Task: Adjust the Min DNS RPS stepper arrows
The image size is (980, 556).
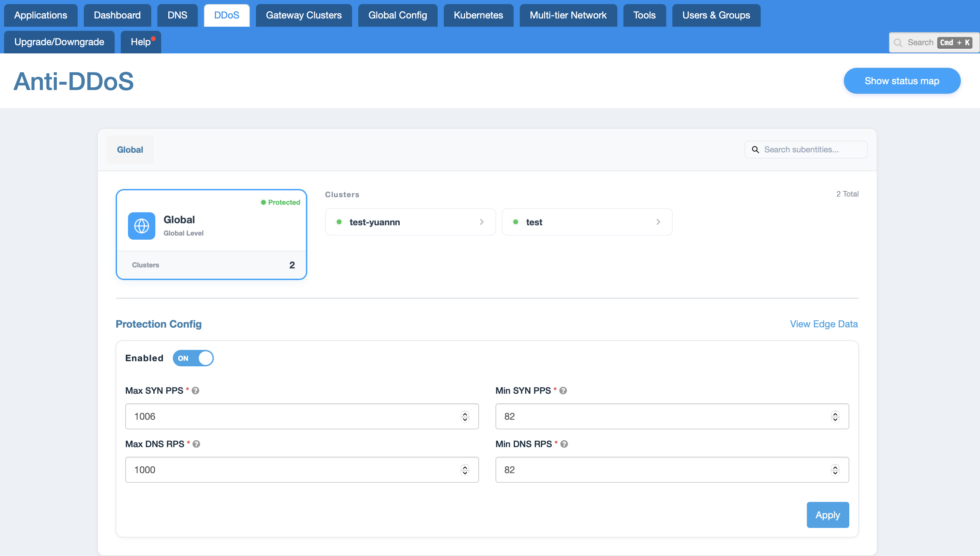Action: pyautogui.click(x=835, y=470)
